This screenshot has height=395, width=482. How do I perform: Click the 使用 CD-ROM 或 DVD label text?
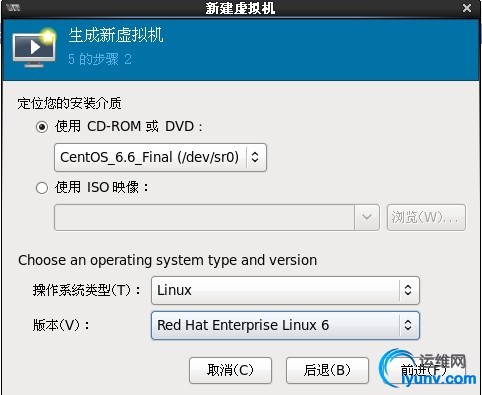(x=129, y=127)
